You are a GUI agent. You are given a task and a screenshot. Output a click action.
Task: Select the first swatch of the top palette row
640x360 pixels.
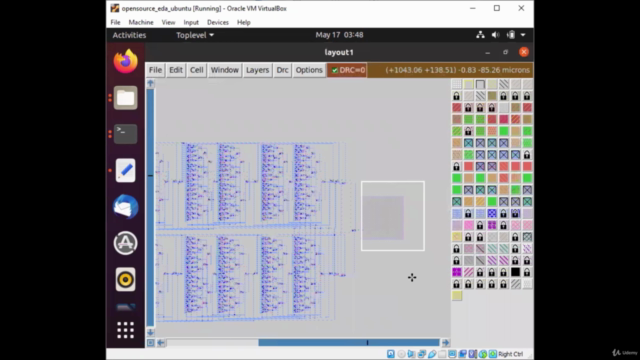coord(457,84)
